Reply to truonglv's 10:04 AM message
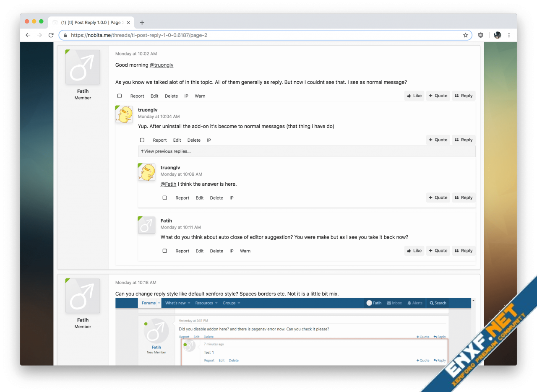Image resolution: width=537 pixels, height=392 pixels. (464, 140)
